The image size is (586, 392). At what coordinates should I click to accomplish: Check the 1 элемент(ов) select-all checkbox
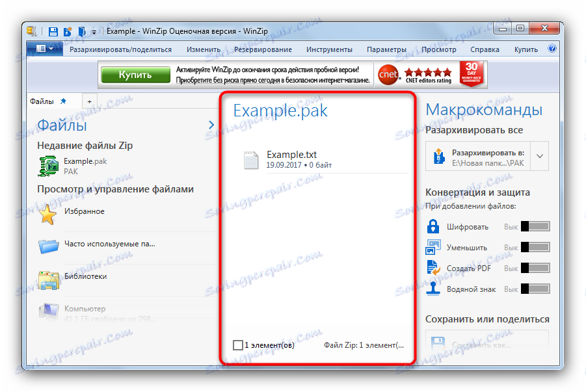[x=237, y=345]
